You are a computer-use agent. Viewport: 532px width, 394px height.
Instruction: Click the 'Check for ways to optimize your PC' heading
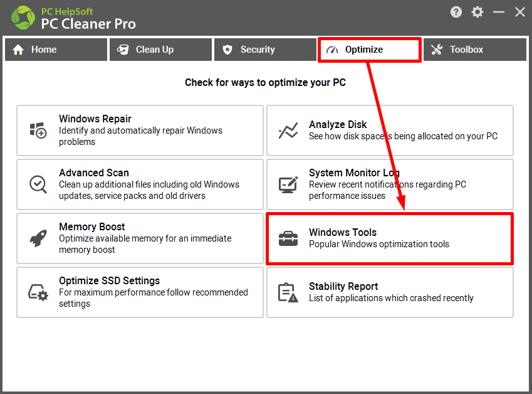pyautogui.click(x=265, y=83)
